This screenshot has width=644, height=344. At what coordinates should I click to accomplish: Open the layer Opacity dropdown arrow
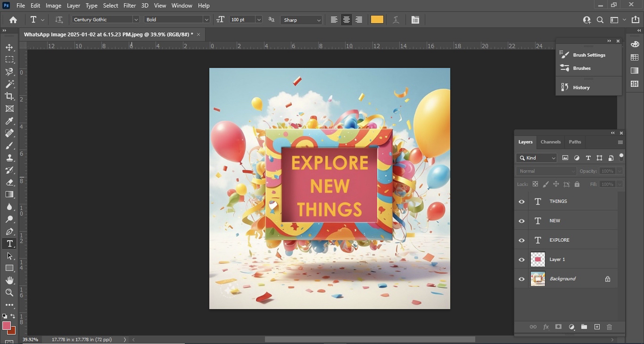(x=619, y=171)
